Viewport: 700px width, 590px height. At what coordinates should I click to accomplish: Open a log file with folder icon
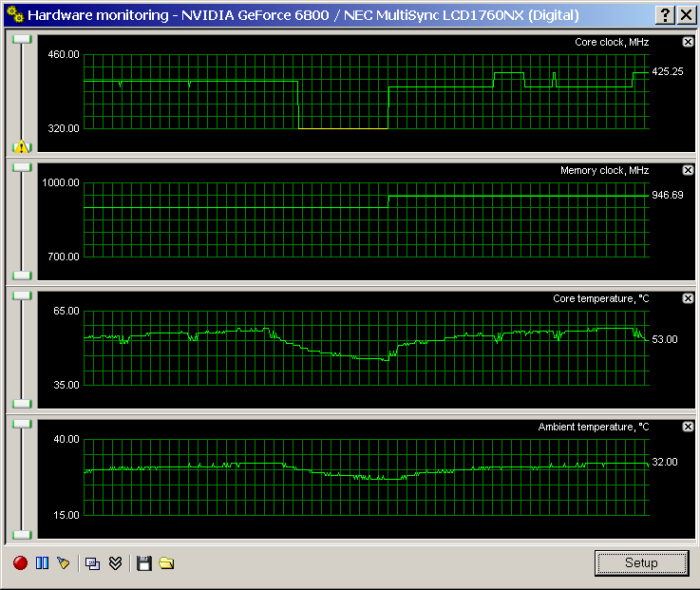coord(166,563)
